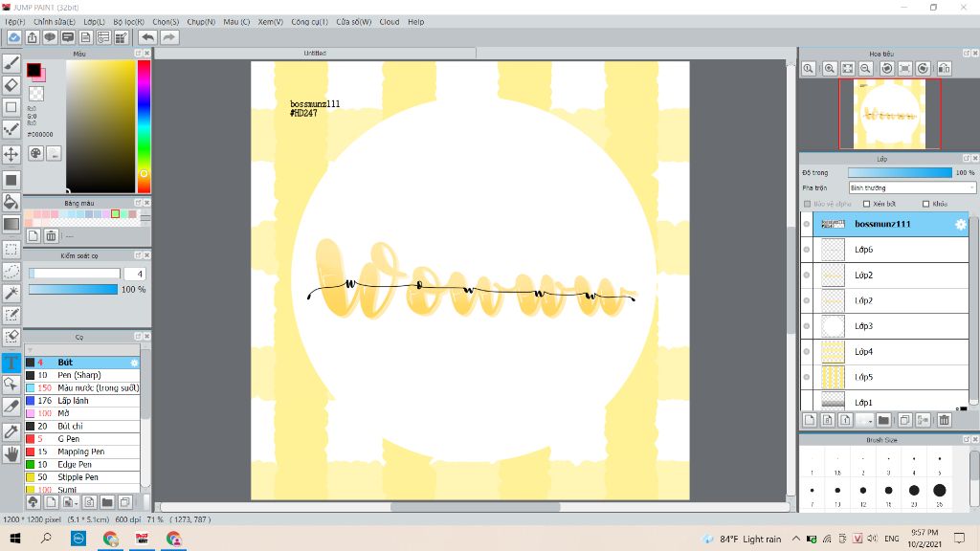The image size is (980, 551).
Task: Select the Lấp lánh brush
Action: 82,401
